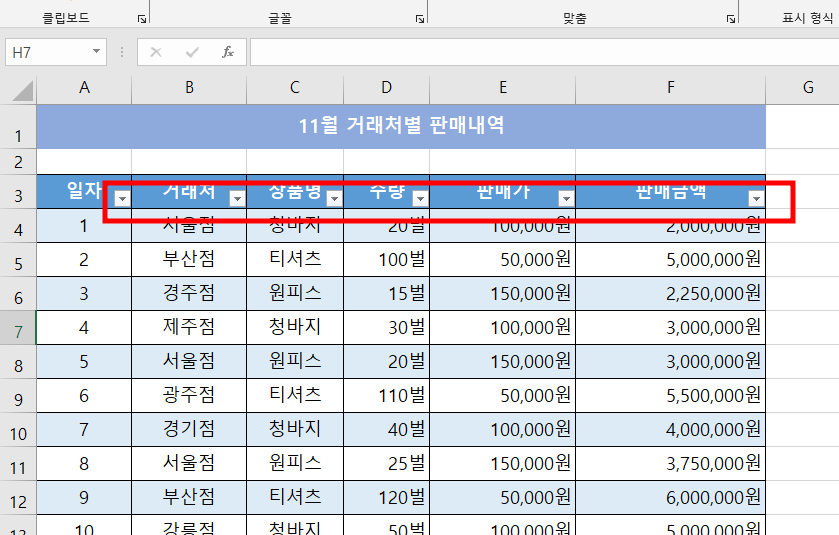The width and height of the screenshot is (839, 535).
Task: Click the Select All corner triangle
Action: point(22,90)
